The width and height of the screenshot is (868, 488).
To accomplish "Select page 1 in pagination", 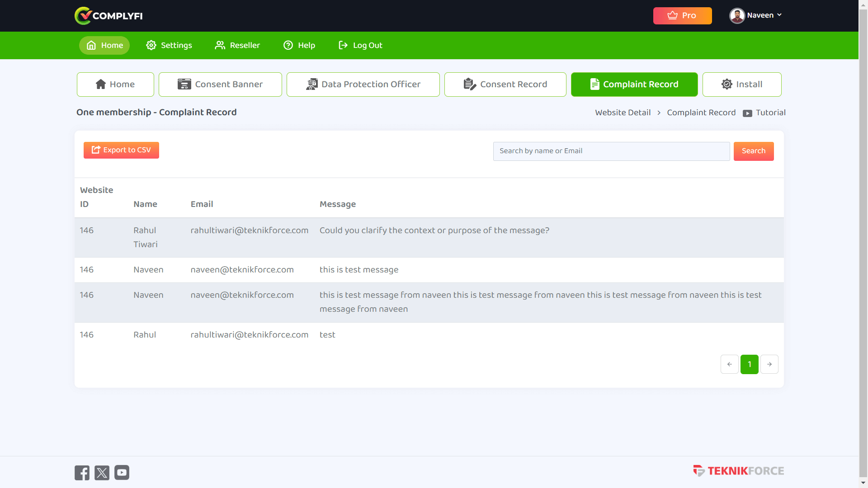I will click(749, 364).
